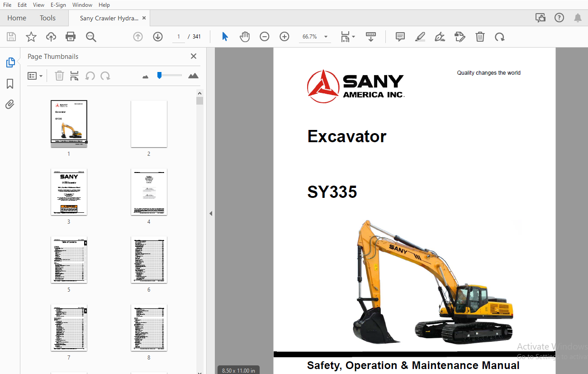Click the Save file icon
This screenshot has height=374, width=588.
point(11,37)
